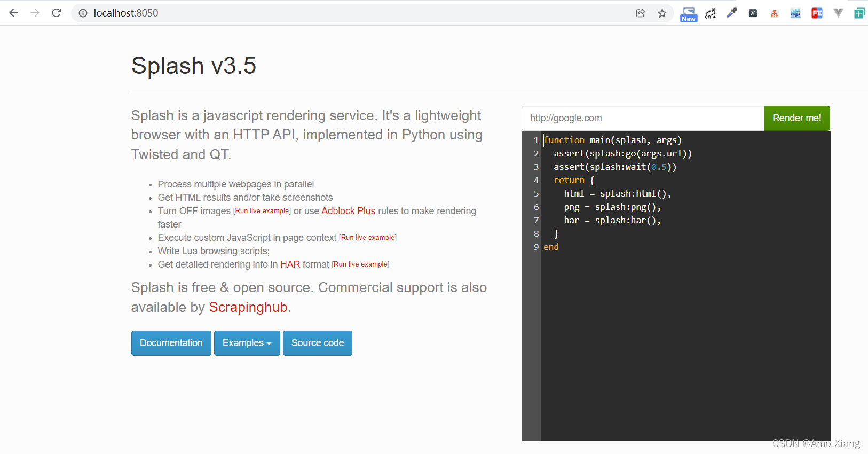Click line number 9 in the editor gutter
The image size is (868, 454).
coord(536,247)
